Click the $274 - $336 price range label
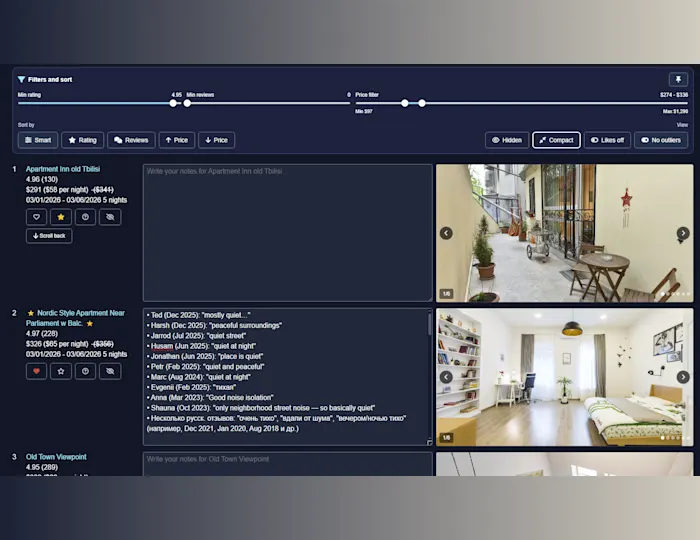 [674, 95]
